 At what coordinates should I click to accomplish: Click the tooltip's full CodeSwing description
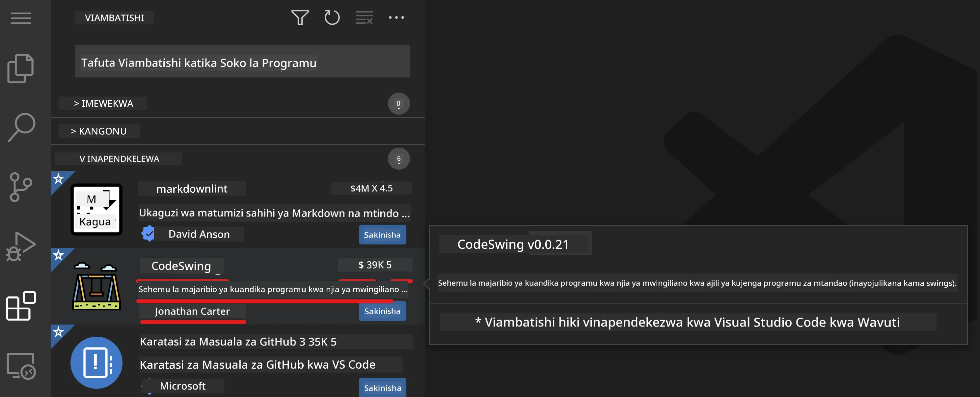tap(697, 283)
